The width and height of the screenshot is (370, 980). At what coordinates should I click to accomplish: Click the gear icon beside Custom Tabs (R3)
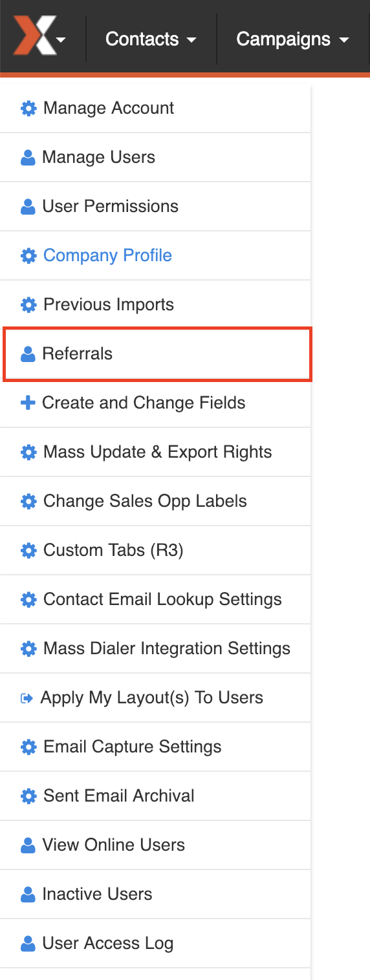click(28, 551)
